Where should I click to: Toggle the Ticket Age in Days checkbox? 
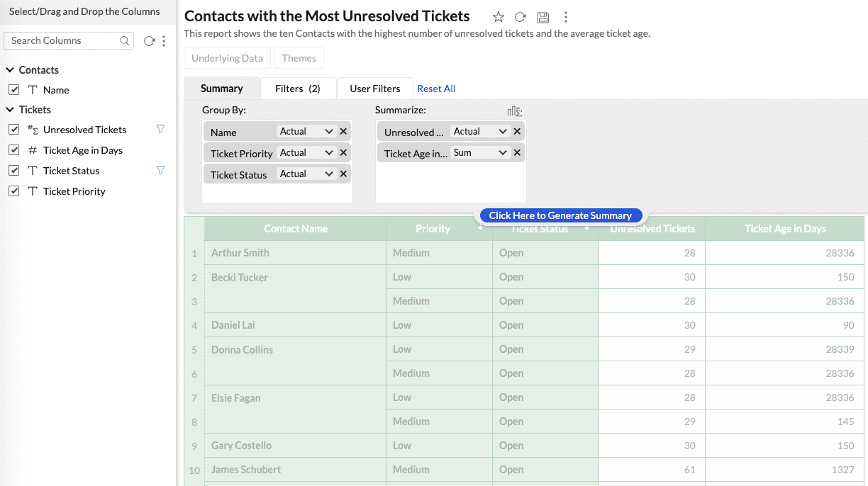[13, 150]
